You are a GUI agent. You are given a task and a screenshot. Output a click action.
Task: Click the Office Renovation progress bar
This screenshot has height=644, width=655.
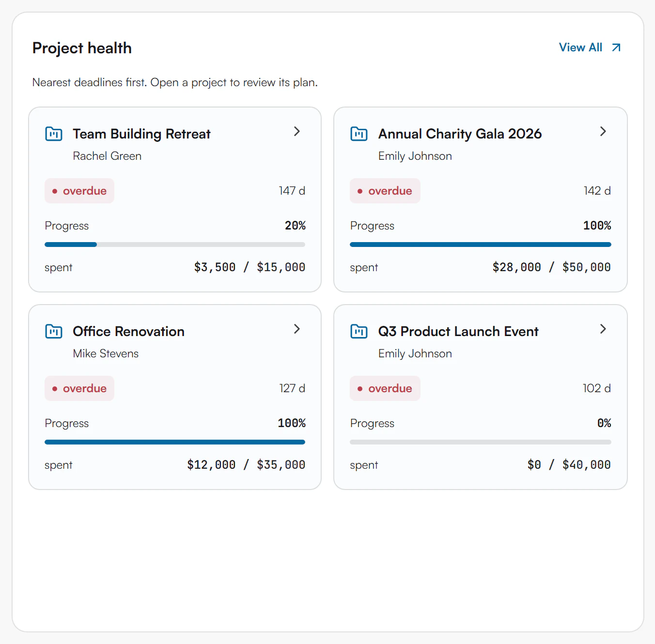[x=175, y=442]
